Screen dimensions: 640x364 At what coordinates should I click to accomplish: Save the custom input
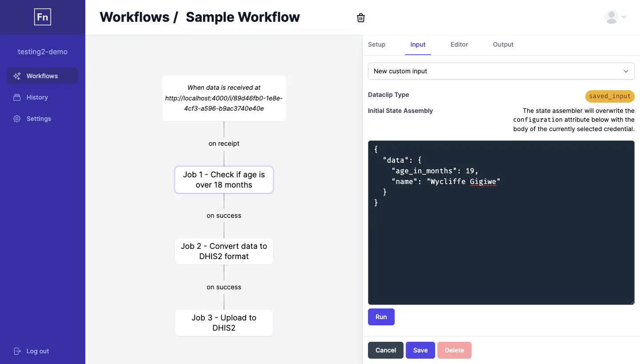[420, 350]
